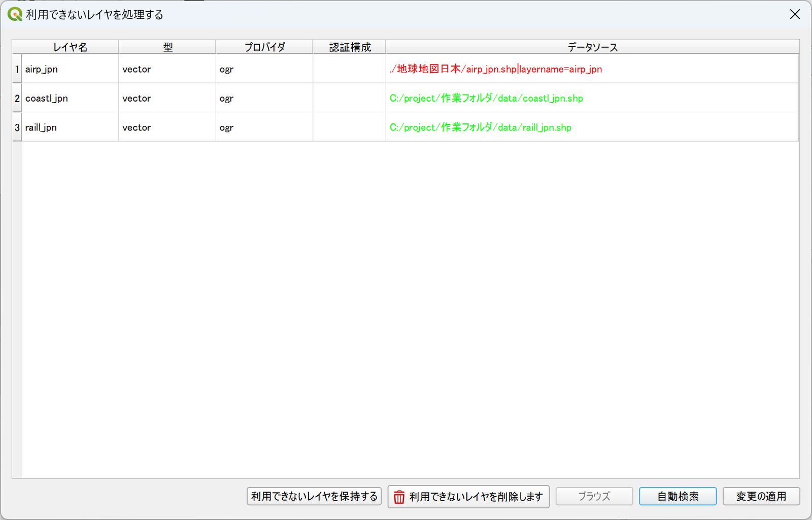
Task: Click the empty 認証構成 cell for raill_jpn
Action: tap(350, 127)
